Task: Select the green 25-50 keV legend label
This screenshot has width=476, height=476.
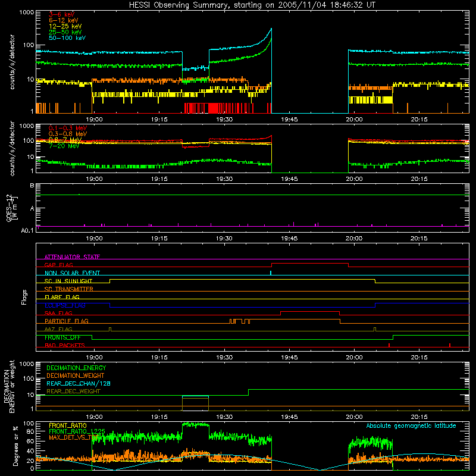Action: tap(65, 32)
